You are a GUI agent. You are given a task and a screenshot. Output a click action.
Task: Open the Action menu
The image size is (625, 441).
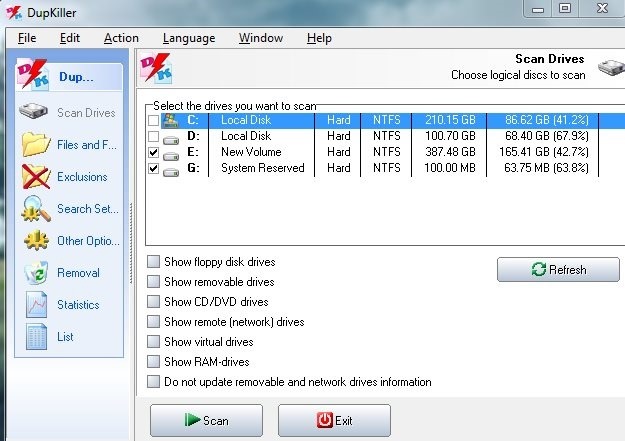pyautogui.click(x=121, y=38)
